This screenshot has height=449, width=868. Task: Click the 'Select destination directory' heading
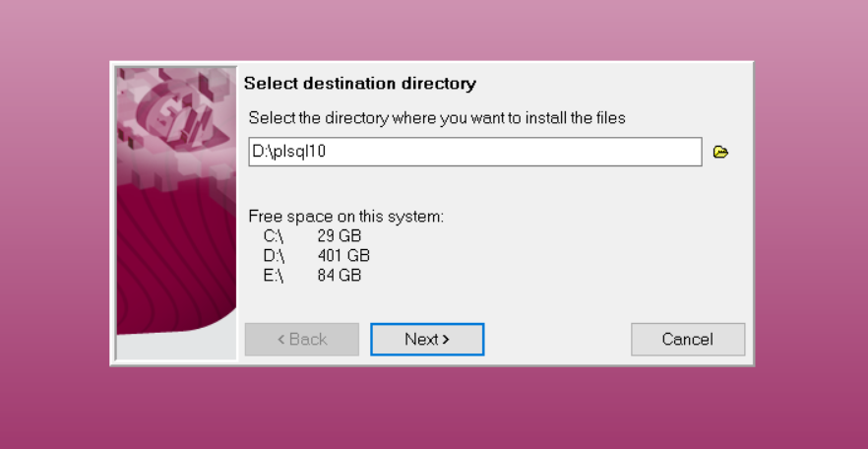coord(360,84)
